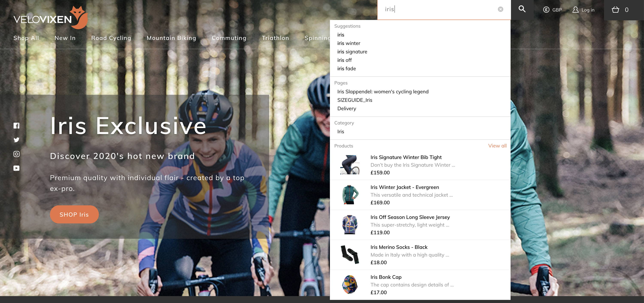Clear the search field with the X icon

pos(500,9)
